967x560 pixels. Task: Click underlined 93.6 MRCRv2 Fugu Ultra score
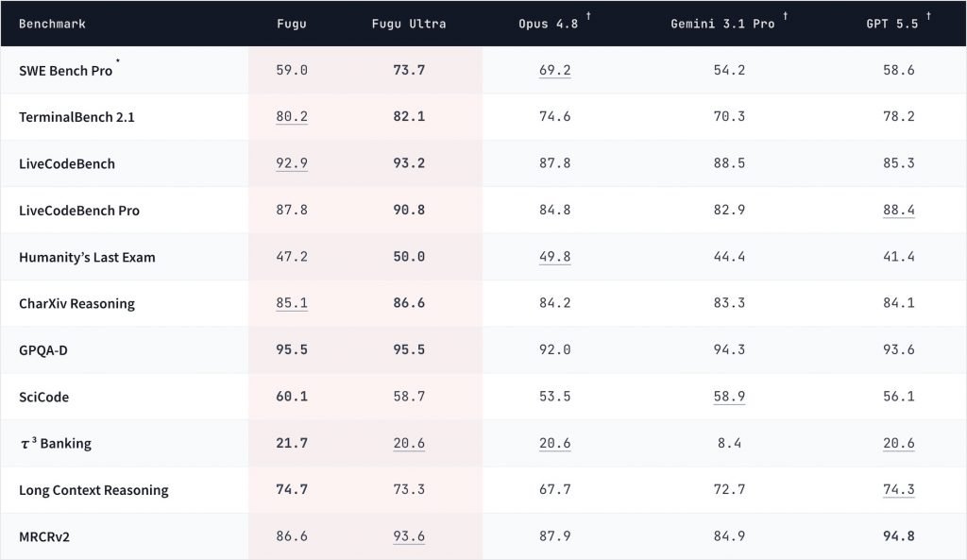[x=409, y=536]
